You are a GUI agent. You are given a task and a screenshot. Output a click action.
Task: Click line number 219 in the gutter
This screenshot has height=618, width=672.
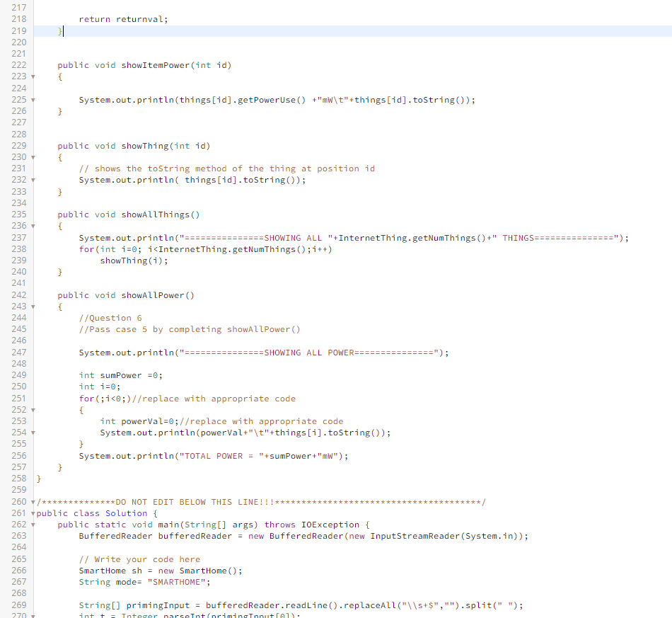19,31
